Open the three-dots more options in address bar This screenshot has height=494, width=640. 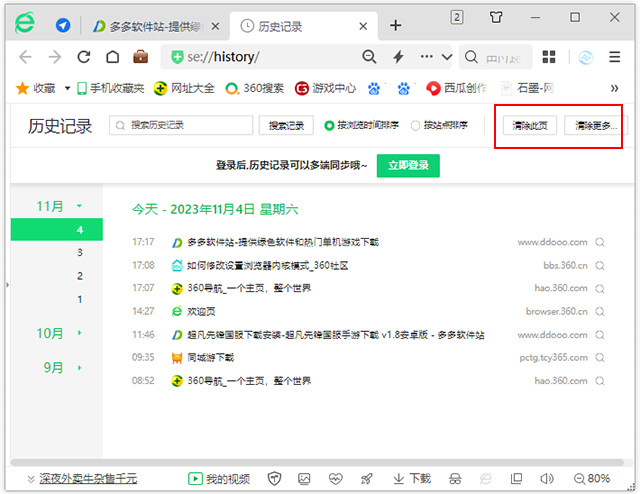coord(427,56)
